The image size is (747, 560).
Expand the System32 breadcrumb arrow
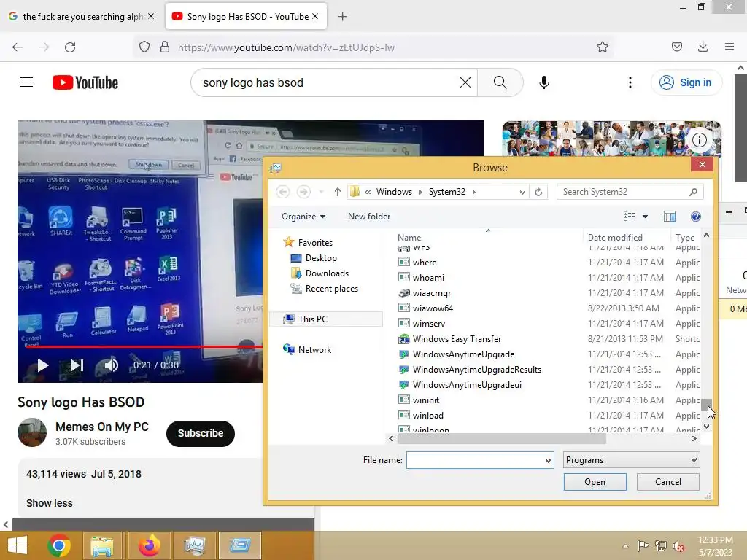[474, 192]
